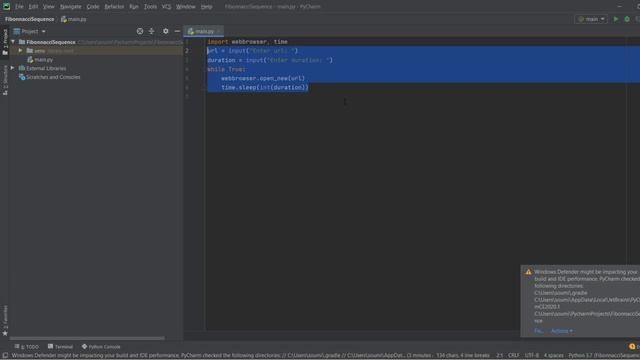Click the horizontal scrollbar of Project panel
640x360 pixels.
[x=87, y=338]
